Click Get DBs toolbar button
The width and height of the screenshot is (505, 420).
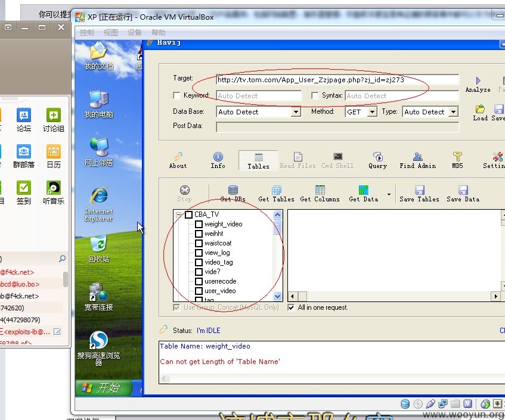pyautogui.click(x=233, y=194)
